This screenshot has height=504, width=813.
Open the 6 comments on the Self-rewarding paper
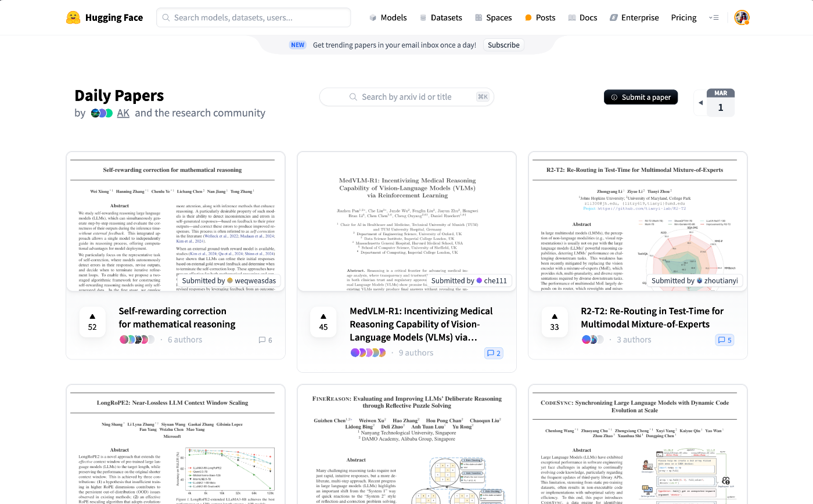(x=265, y=340)
